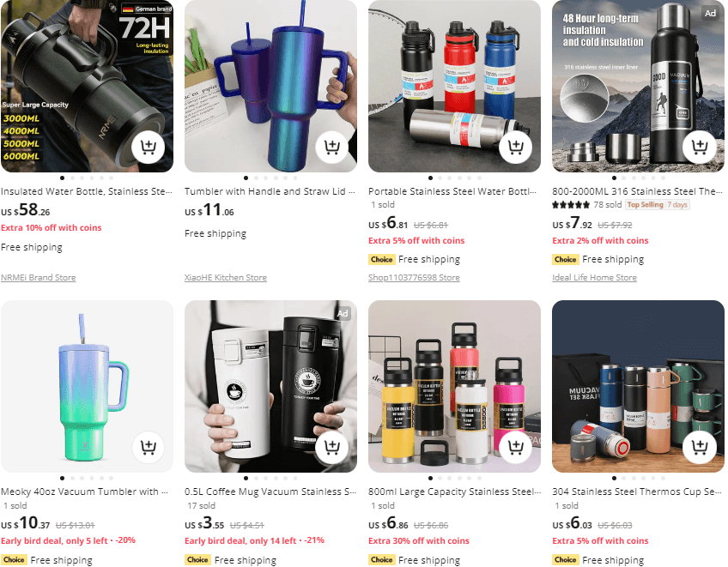The image size is (728, 567).
Task: Go to Ideal Life Home Store
Action: point(594,277)
